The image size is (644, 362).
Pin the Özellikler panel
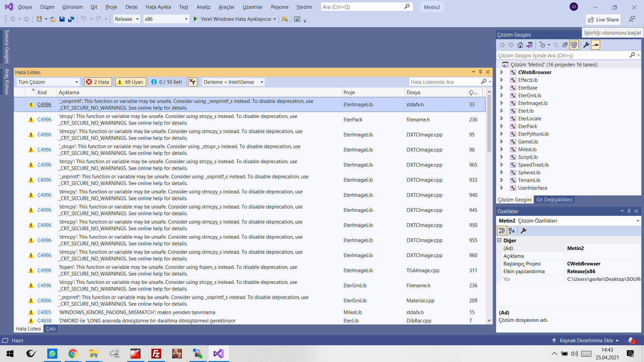(629, 211)
